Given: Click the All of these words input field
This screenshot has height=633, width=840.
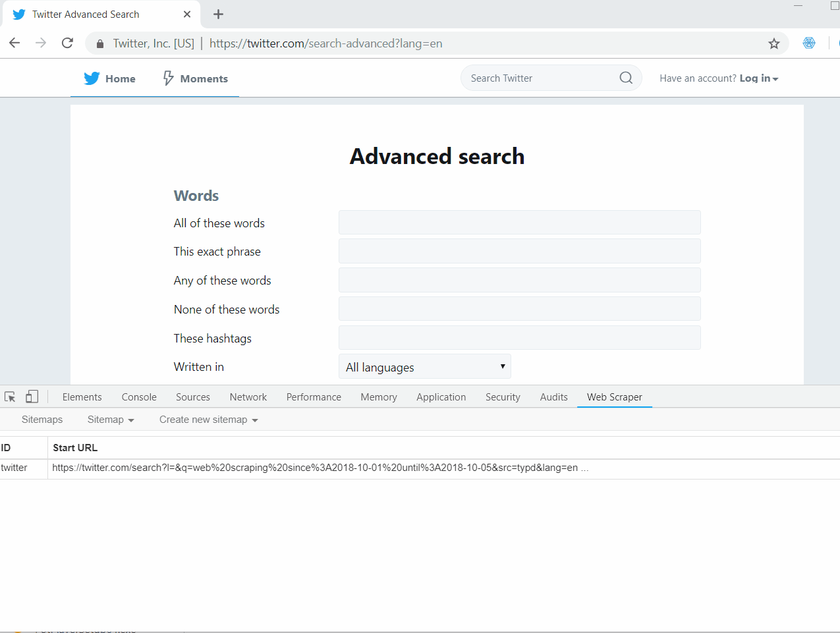Looking at the screenshot, I should click(x=519, y=222).
